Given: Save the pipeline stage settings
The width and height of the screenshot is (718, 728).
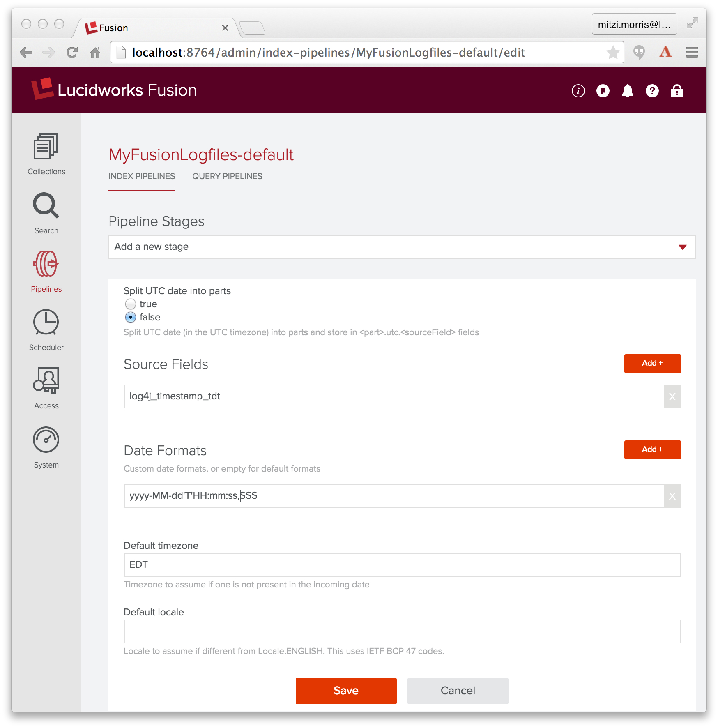Looking at the screenshot, I should (x=346, y=691).
